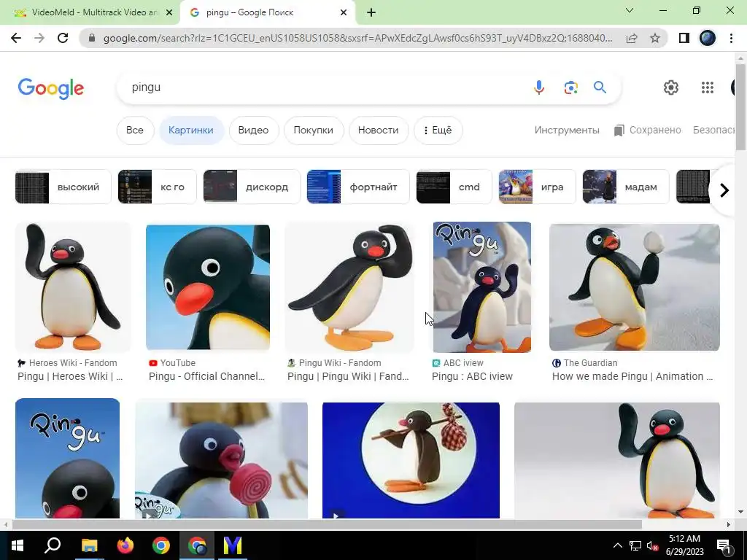Open Pingu carrying bundle video thumbnail
This screenshot has width=747, height=560.
coord(411,460)
